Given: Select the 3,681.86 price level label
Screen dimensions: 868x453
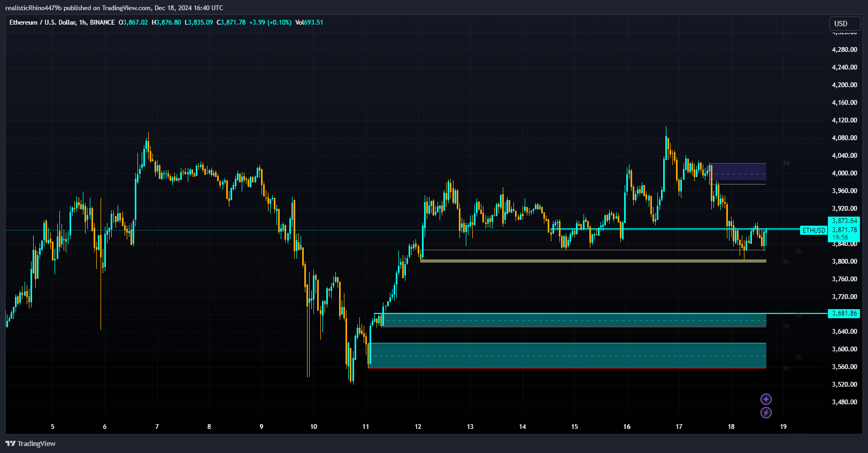Looking at the screenshot, I should click(x=844, y=313).
